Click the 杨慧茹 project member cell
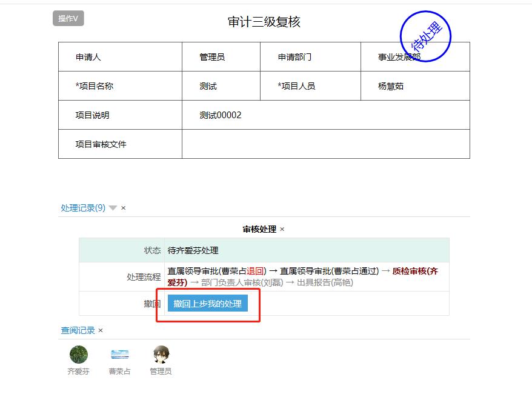Screen dimensions: 532x397 point(415,86)
